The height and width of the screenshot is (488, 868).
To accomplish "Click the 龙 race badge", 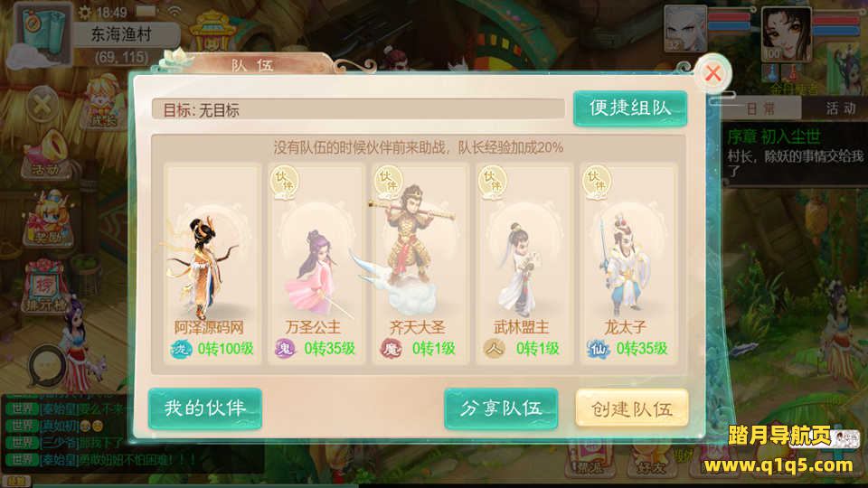I will point(181,349).
